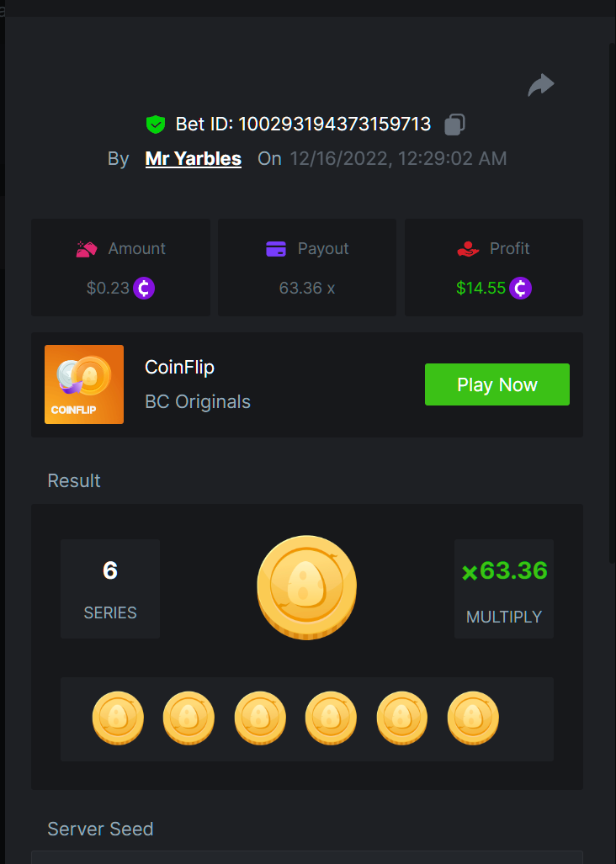This screenshot has height=864, width=616.
Task: Select the first coin in the series row
Action: tap(118, 718)
